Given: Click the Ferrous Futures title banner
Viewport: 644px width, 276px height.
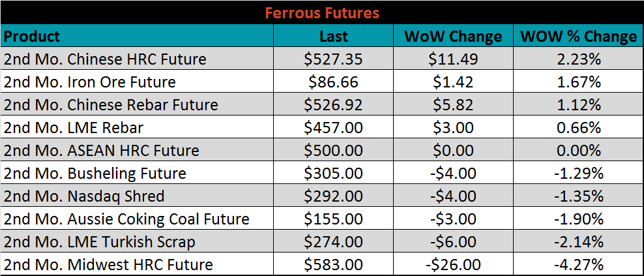Looking at the screenshot, I should pos(322,13).
